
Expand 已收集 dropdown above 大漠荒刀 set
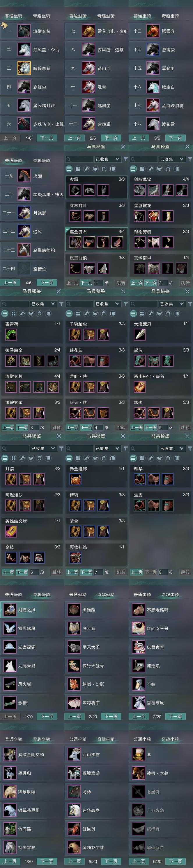172,304
